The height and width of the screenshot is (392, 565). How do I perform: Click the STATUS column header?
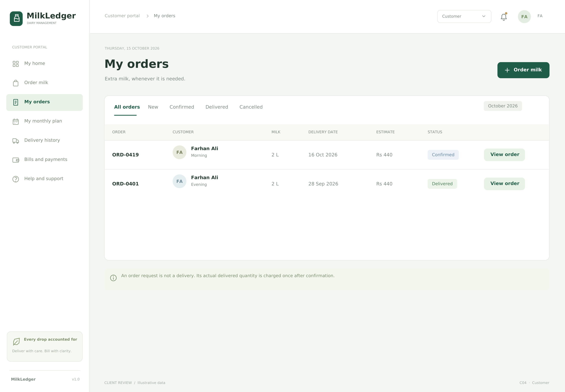pyautogui.click(x=435, y=132)
